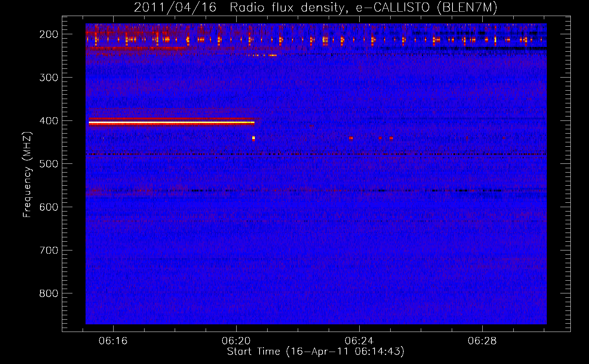Click the Frequency (MHZ) axis label

[27, 175]
